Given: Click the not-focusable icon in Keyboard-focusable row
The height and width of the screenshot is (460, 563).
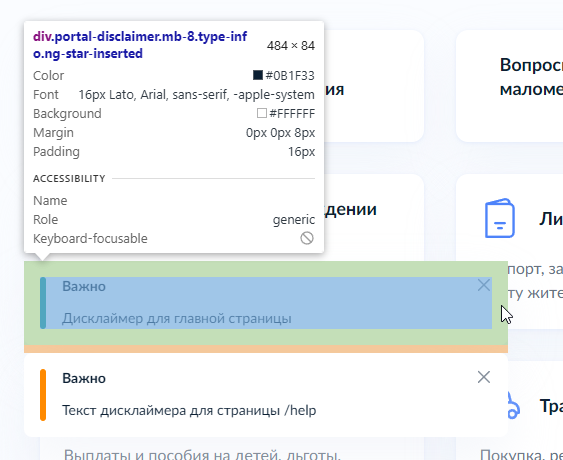Looking at the screenshot, I should click(307, 238).
